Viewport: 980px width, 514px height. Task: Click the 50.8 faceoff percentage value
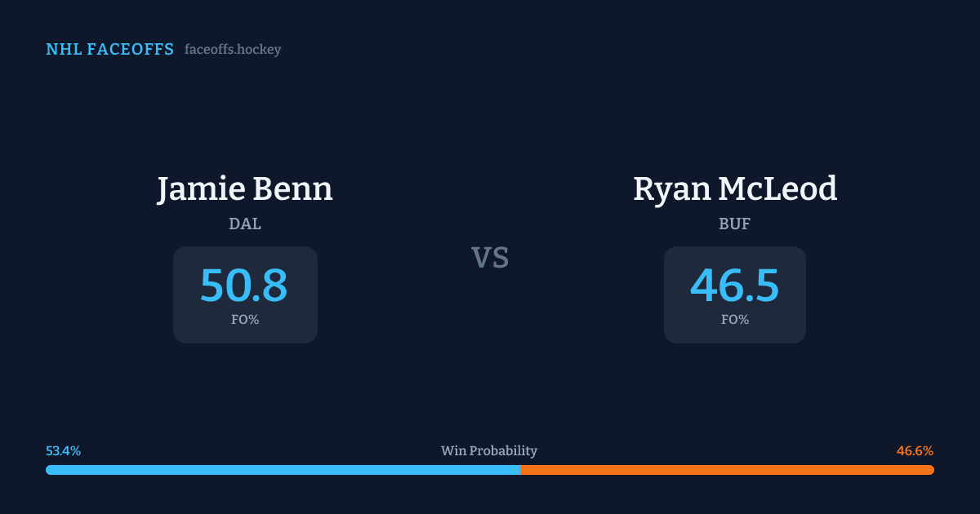[244, 286]
